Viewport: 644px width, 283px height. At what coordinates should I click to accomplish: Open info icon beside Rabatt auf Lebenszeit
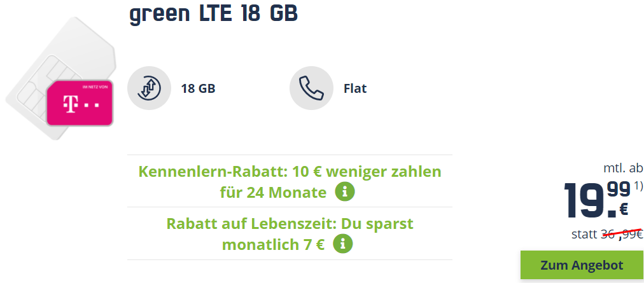[343, 244]
